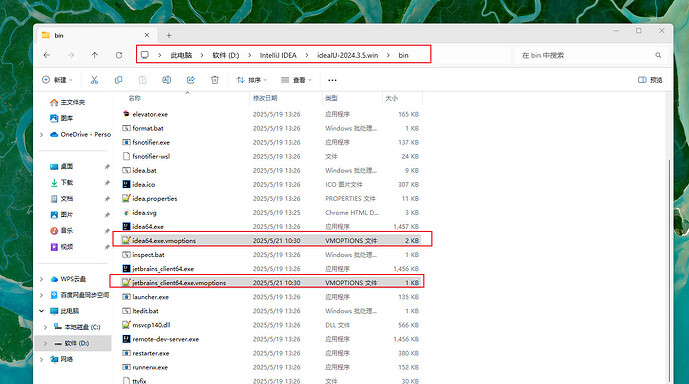The image size is (689, 384).
Task: Select the elevator.exe file icon
Action: pos(126,114)
